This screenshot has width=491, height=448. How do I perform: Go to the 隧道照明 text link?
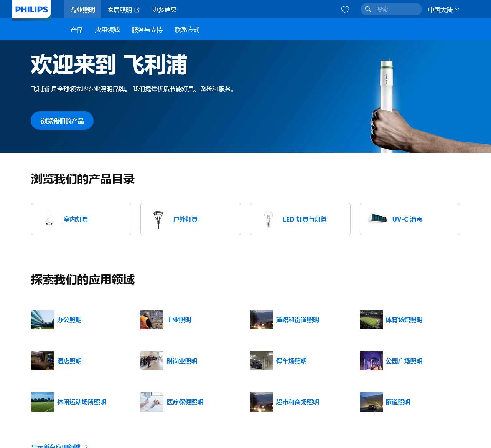pos(398,402)
